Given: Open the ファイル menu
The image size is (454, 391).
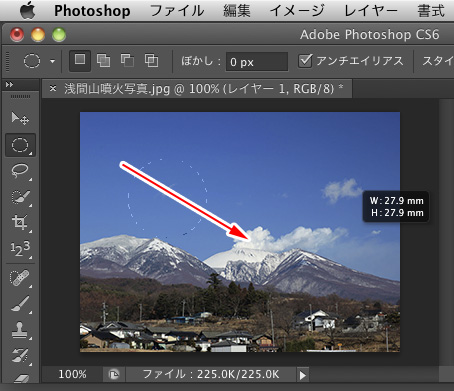Looking at the screenshot, I should click(177, 11).
